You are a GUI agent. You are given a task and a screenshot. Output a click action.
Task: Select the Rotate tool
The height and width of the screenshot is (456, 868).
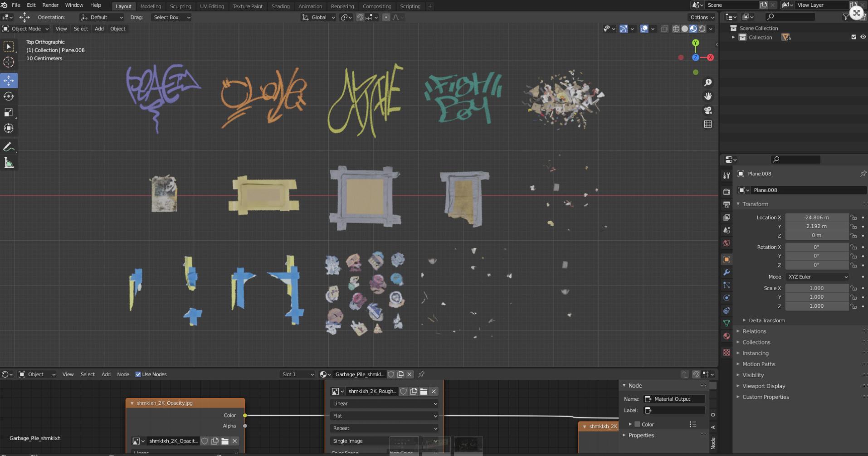(9, 97)
